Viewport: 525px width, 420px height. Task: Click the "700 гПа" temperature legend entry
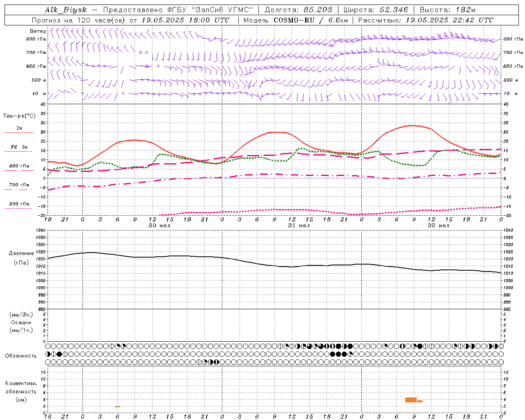tap(19, 185)
